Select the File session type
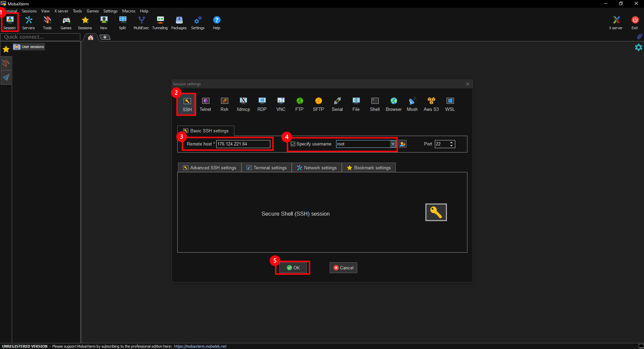 point(356,104)
